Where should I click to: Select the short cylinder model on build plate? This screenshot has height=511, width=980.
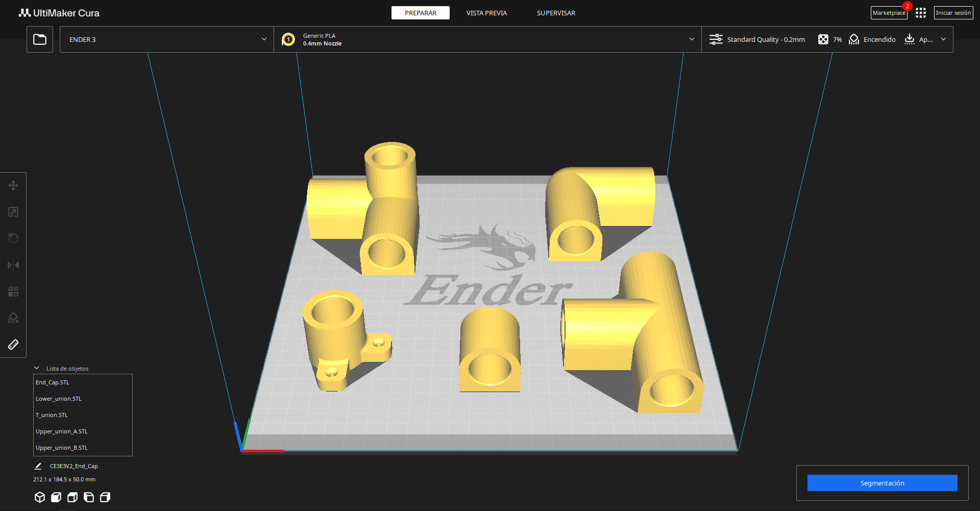[490, 350]
